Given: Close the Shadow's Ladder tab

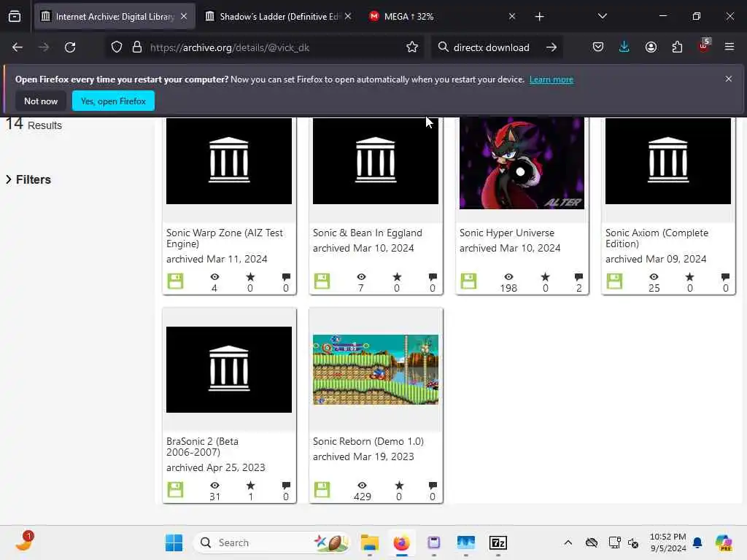Looking at the screenshot, I should click(348, 17).
